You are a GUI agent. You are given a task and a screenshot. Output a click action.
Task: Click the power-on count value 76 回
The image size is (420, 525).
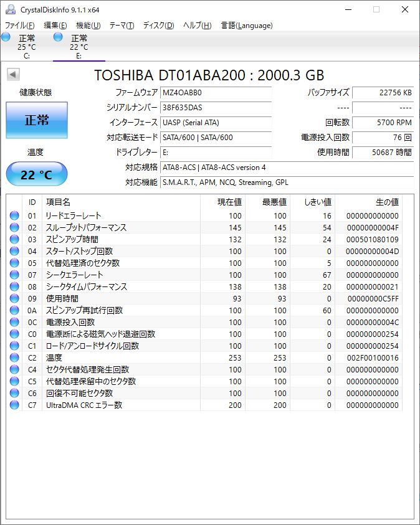(383, 138)
